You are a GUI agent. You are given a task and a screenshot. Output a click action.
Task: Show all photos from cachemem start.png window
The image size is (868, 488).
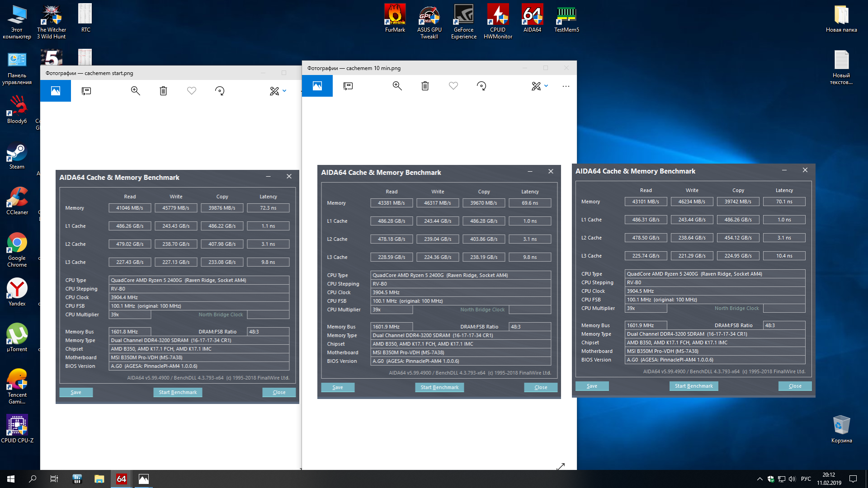pyautogui.click(x=56, y=91)
